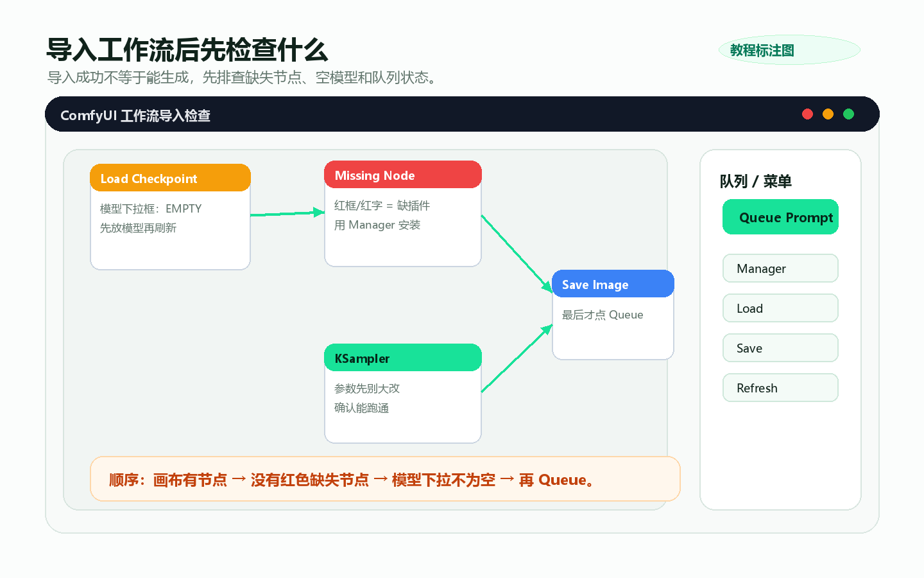Click the Queue Prompt button
The height and width of the screenshot is (578, 924).
click(x=780, y=217)
